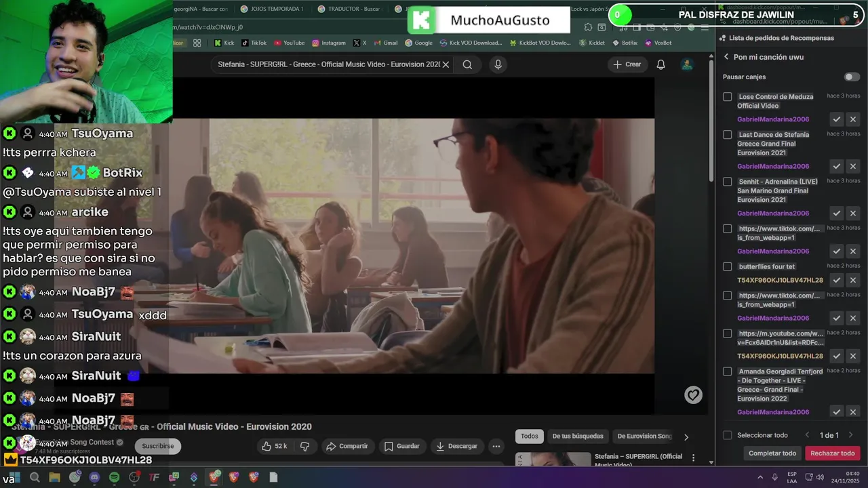The width and height of the screenshot is (868, 488).
Task: Open taskbar search
Action: [35, 477]
